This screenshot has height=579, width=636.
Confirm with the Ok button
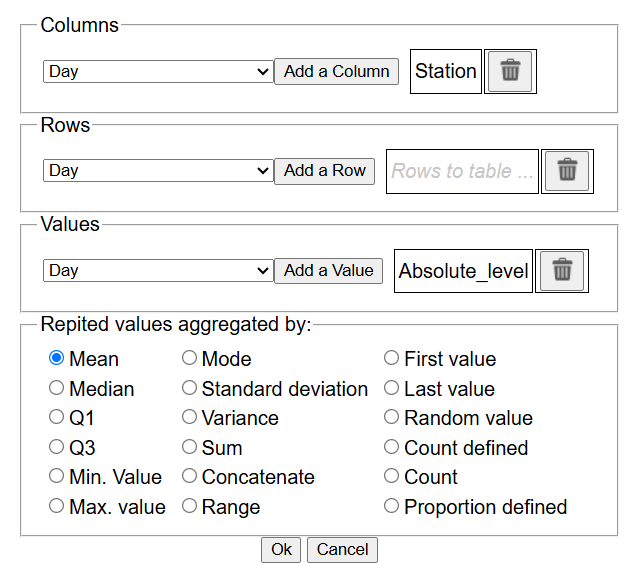click(281, 549)
